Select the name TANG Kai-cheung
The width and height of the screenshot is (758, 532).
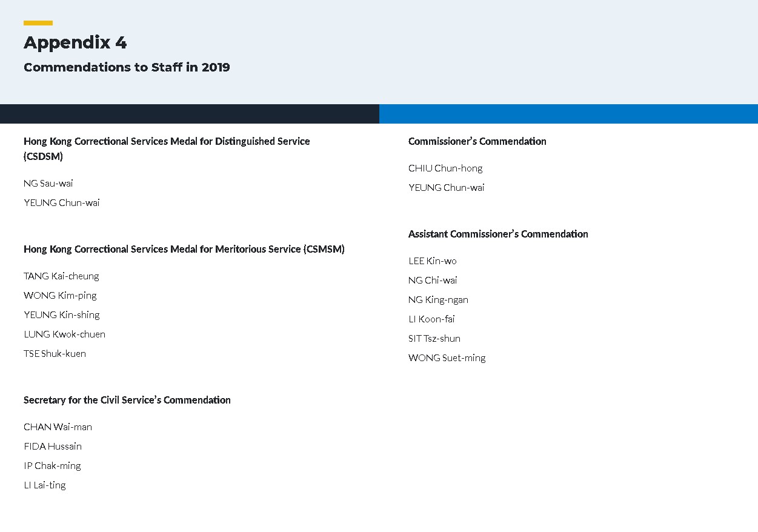tap(61, 276)
